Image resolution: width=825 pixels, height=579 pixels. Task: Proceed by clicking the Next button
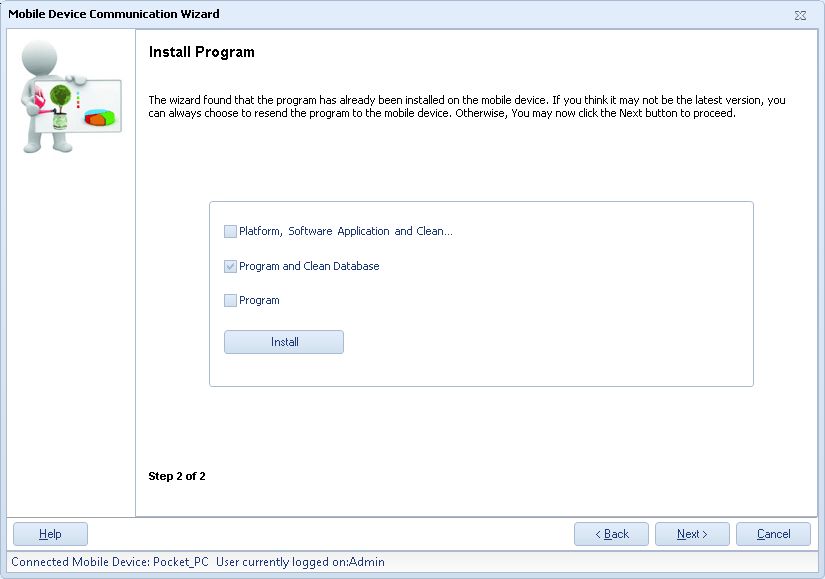click(692, 533)
